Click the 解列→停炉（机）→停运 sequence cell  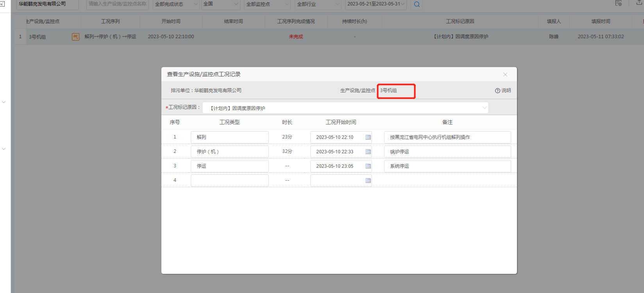111,37
